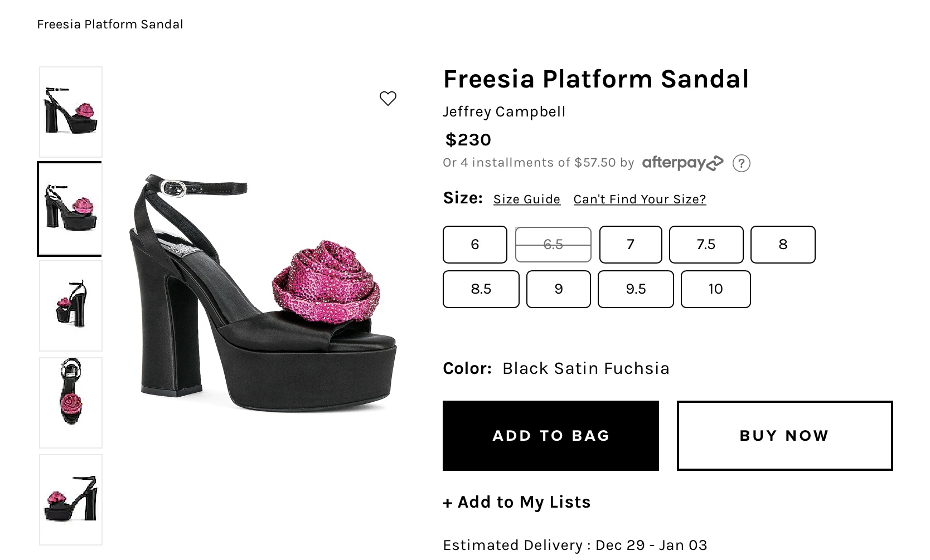
Task: View the first sandal thumbnail
Action: [x=71, y=112]
